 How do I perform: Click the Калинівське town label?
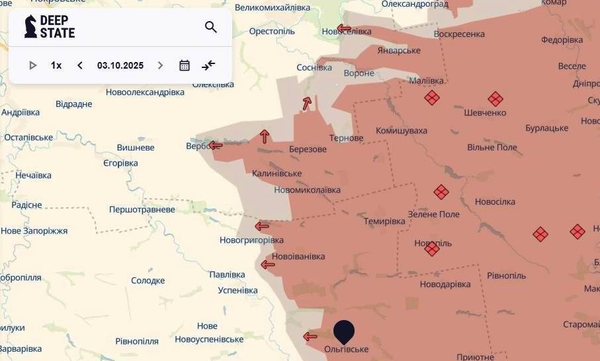[277, 173]
